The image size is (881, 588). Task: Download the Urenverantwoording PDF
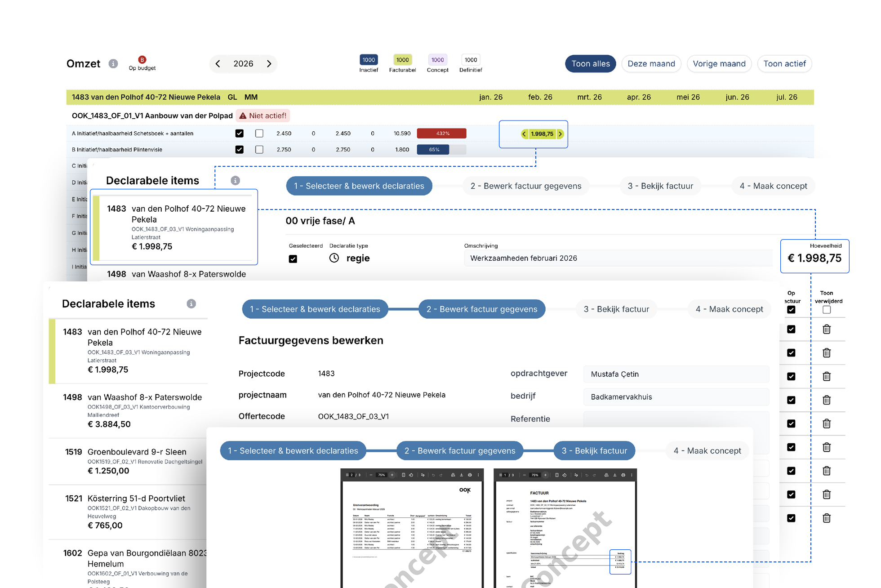click(462, 475)
